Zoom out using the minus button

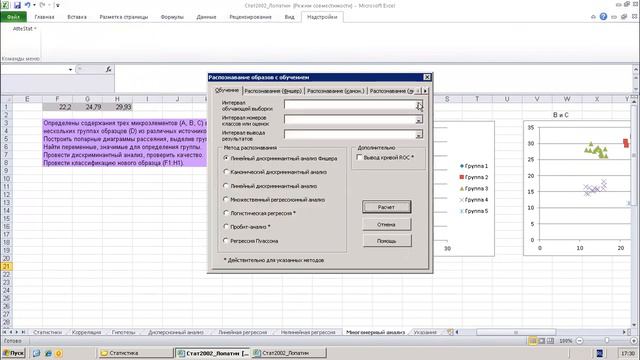point(580,340)
